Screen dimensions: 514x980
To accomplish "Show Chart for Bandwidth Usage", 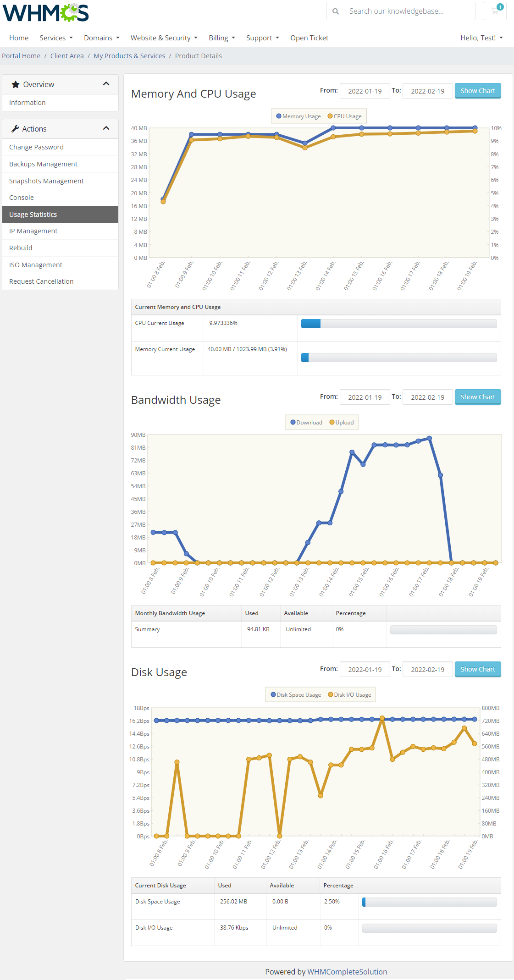I will (x=478, y=397).
